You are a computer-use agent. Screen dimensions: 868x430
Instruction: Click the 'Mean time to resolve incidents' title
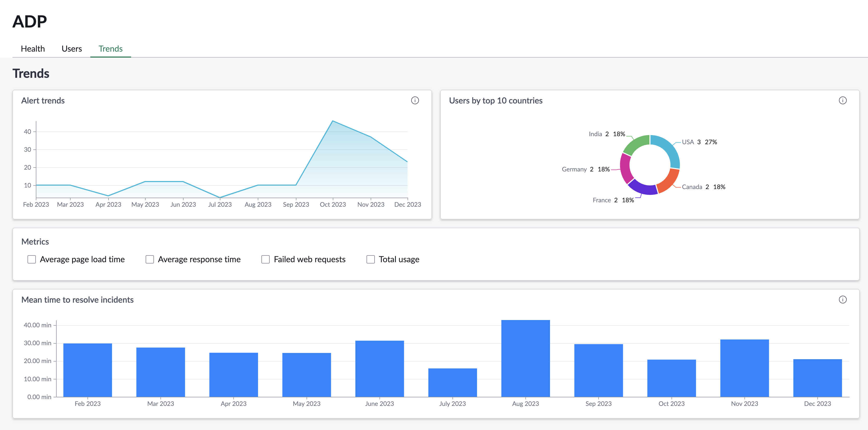78,300
